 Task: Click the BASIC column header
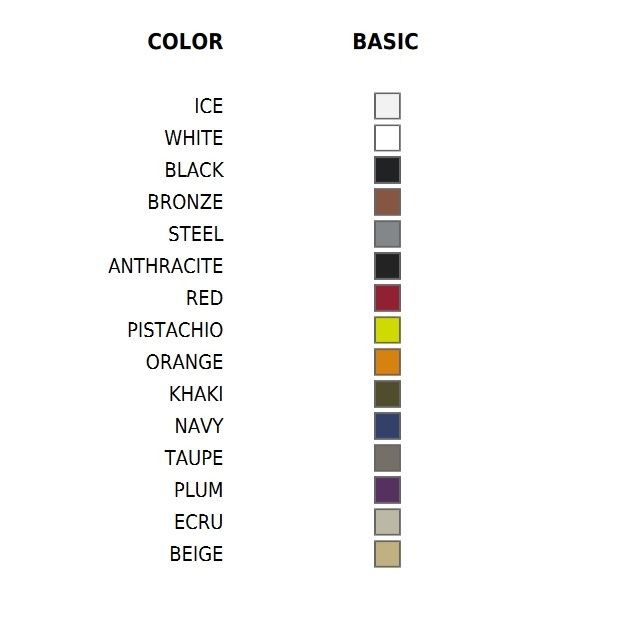click(386, 42)
